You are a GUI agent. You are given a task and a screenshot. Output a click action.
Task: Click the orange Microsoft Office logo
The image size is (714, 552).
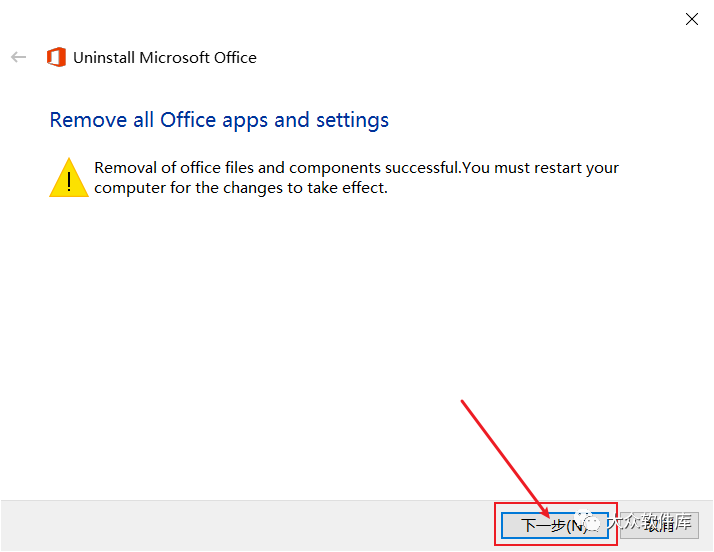[x=56, y=57]
